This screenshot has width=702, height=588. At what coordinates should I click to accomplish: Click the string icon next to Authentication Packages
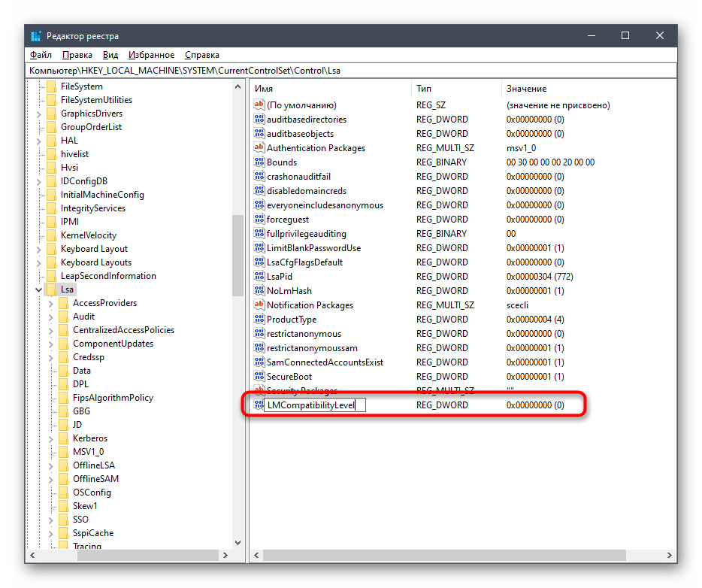coord(259,148)
